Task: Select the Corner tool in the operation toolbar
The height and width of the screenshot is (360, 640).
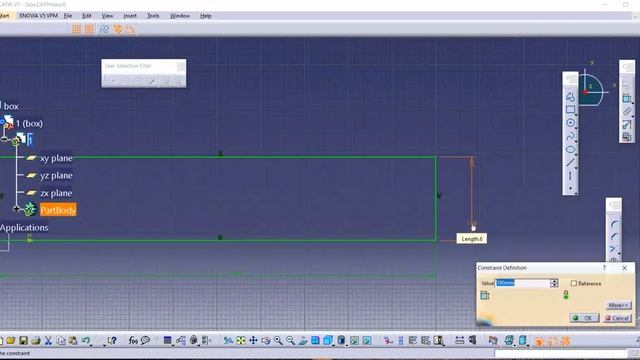Action: point(613,224)
